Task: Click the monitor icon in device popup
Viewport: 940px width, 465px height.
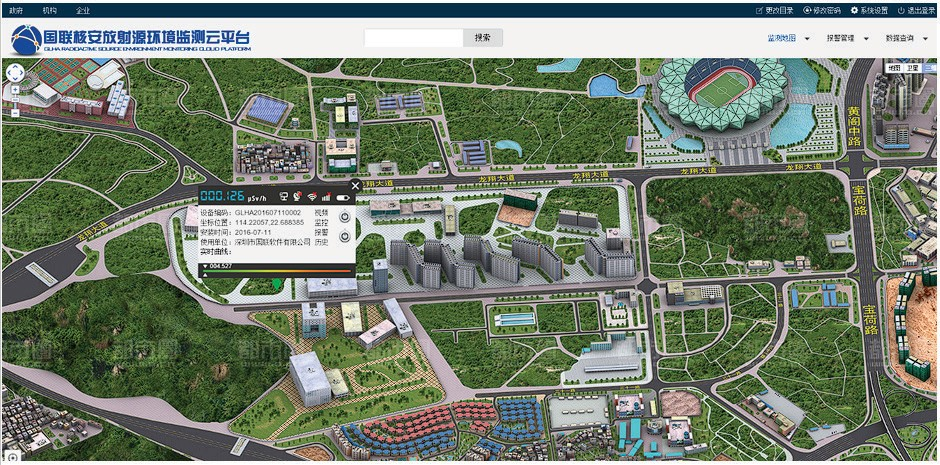Action: [x=283, y=197]
